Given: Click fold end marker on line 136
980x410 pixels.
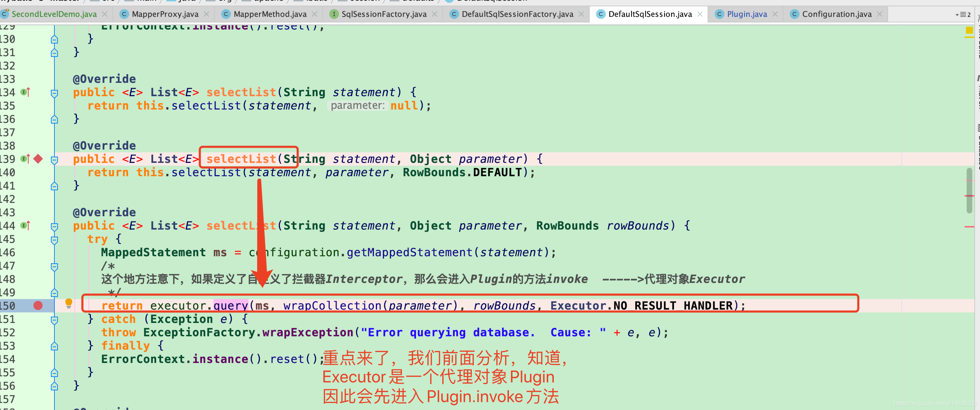Looking at the screenshot, I should point(54,119).
